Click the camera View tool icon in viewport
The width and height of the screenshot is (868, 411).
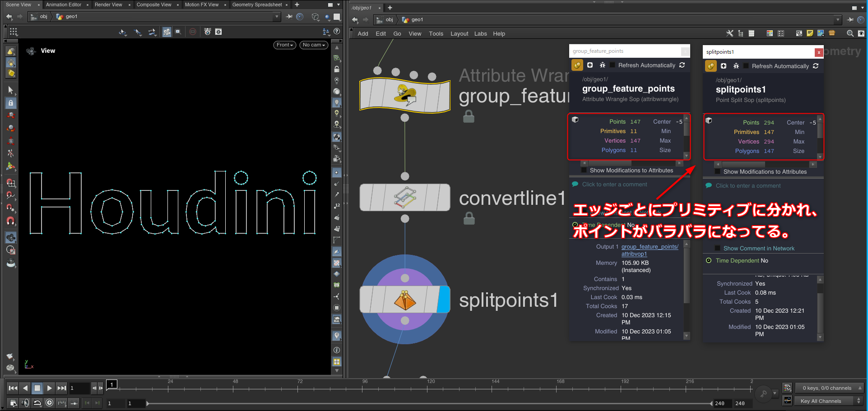(31, 51)
